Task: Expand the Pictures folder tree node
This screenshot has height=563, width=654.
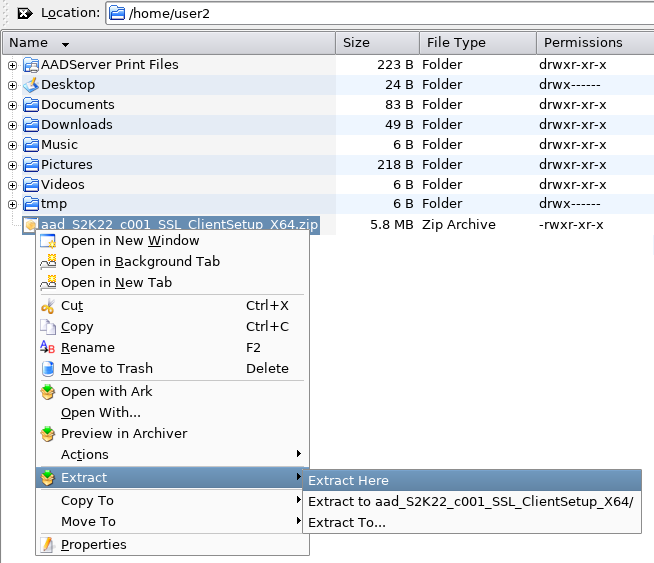Action: 12,165
